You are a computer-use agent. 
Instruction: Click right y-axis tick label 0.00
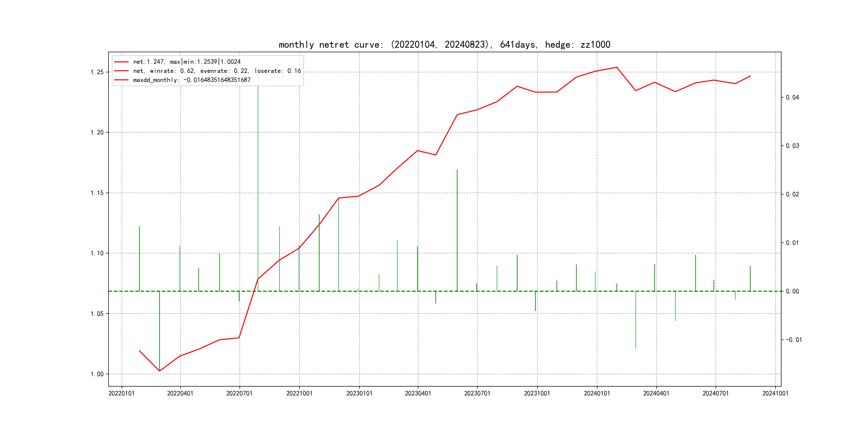792,291
